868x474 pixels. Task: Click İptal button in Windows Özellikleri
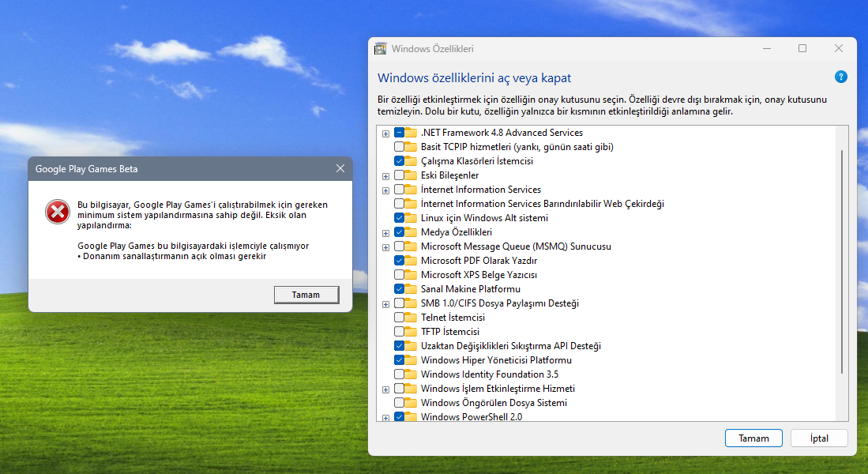[819, 438]
